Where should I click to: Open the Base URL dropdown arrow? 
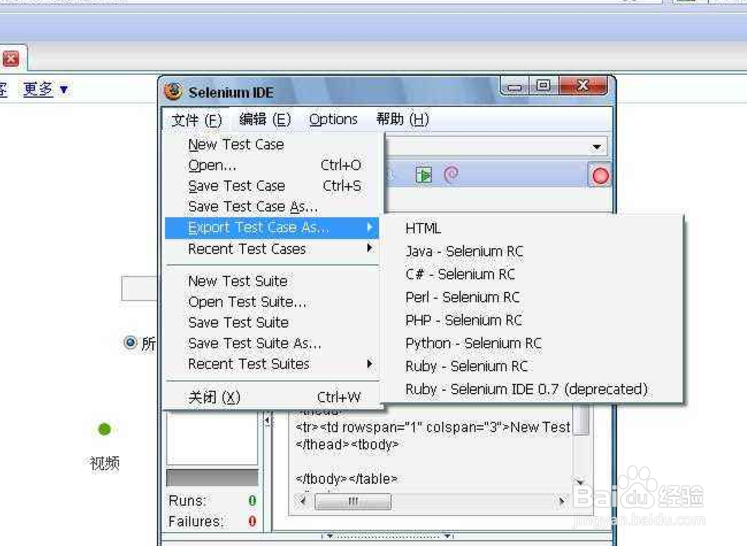(596, 147)
